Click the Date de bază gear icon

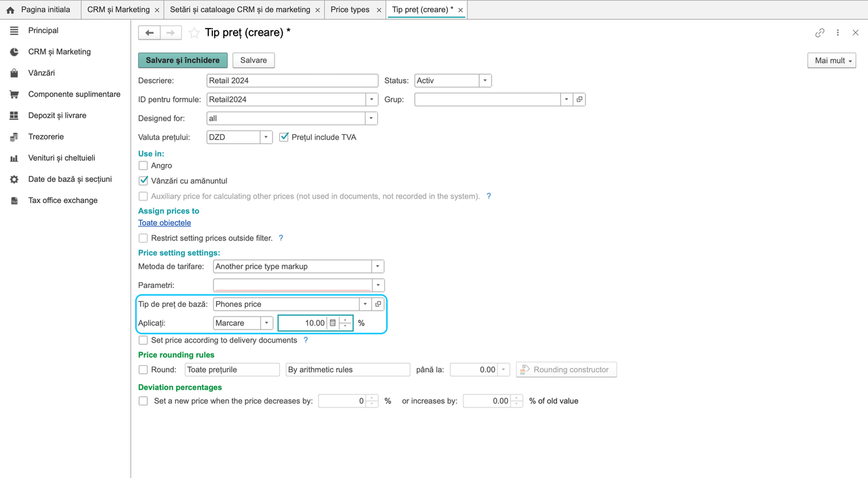pos(14,179)
